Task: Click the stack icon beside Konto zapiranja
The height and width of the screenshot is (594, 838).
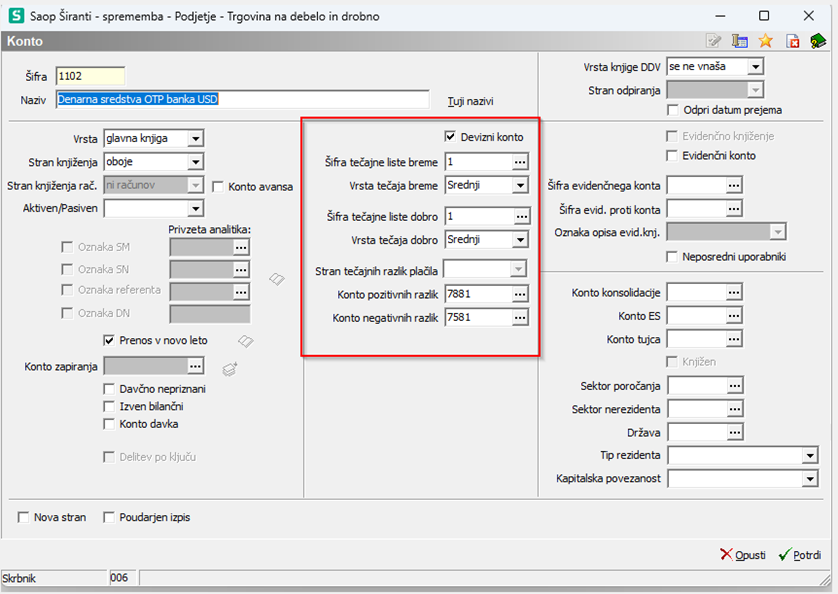Action: tap(230, 369)
